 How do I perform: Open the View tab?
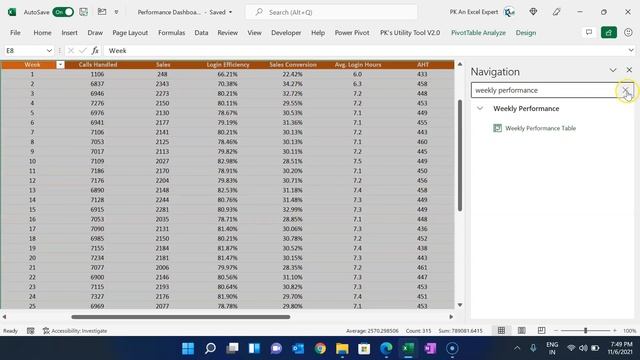254,33
